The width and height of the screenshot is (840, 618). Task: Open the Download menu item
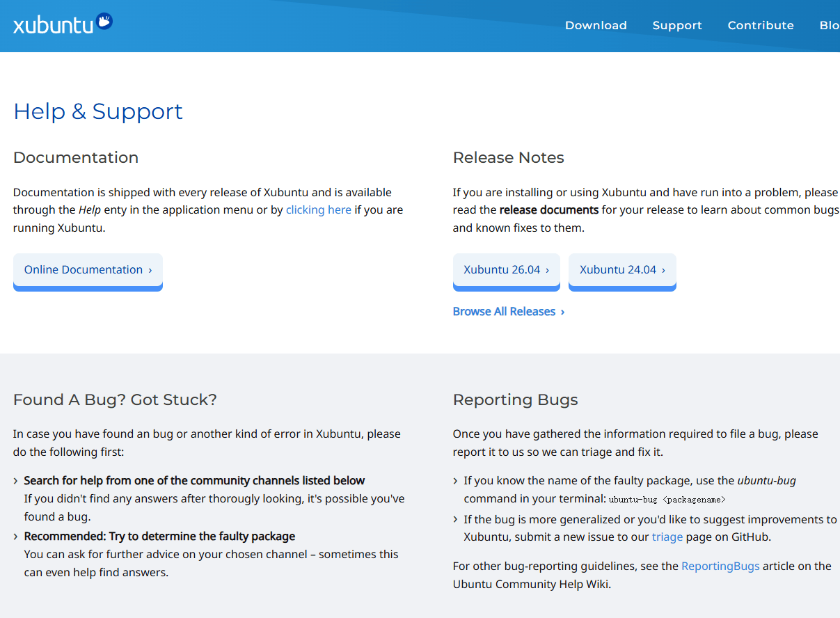tap(596, 25)
